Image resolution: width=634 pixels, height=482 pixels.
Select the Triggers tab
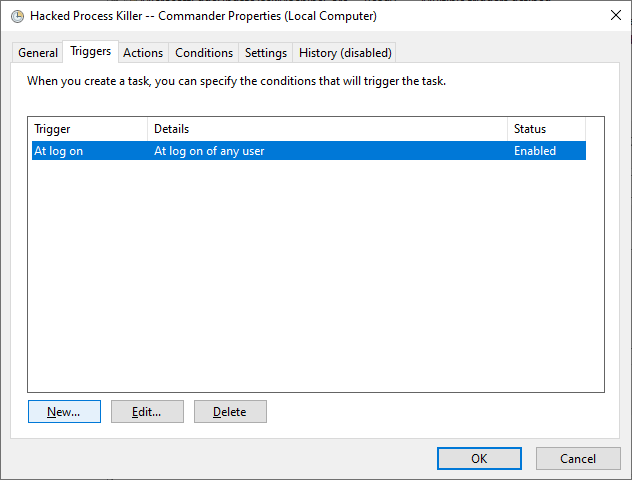[x=90, y=52]
